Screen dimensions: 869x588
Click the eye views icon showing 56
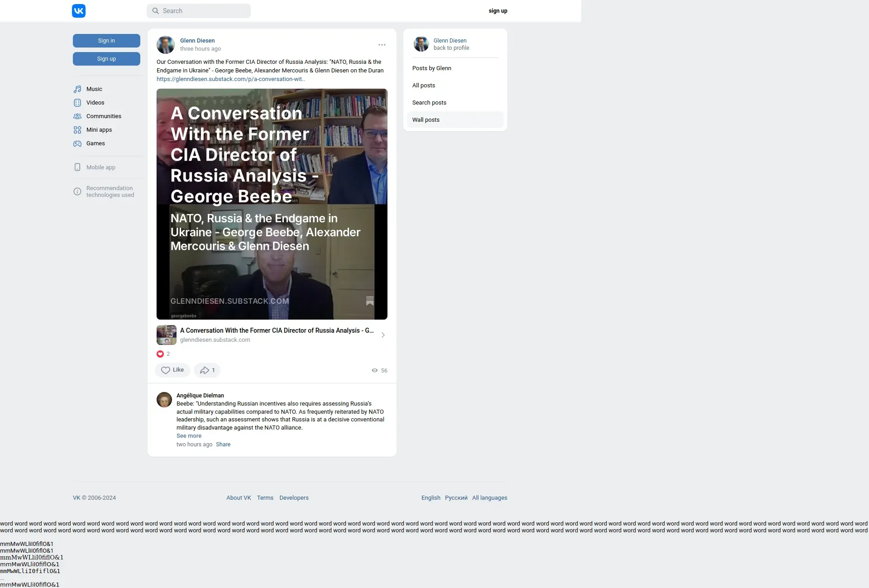point(375,370)
